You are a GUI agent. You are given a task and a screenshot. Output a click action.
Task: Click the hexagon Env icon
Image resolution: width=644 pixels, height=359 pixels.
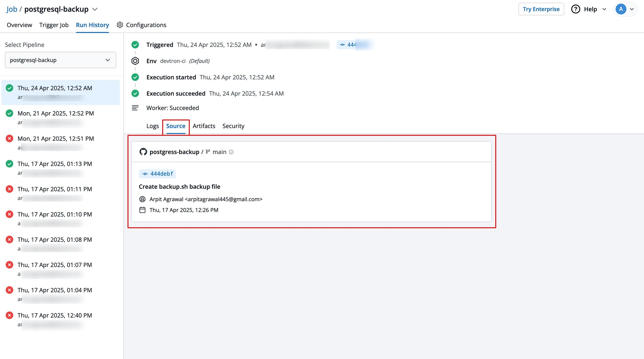[135, 61]
